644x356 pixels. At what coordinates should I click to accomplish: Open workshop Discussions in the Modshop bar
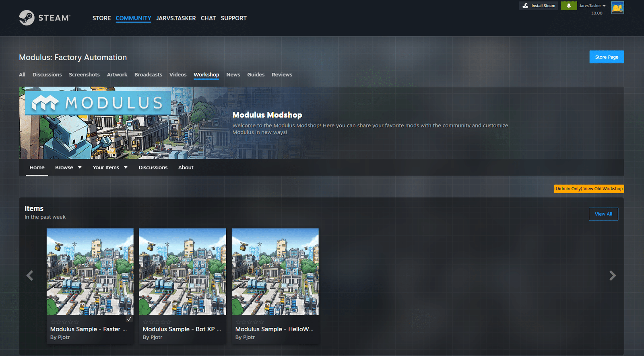(x=153, y=167)
